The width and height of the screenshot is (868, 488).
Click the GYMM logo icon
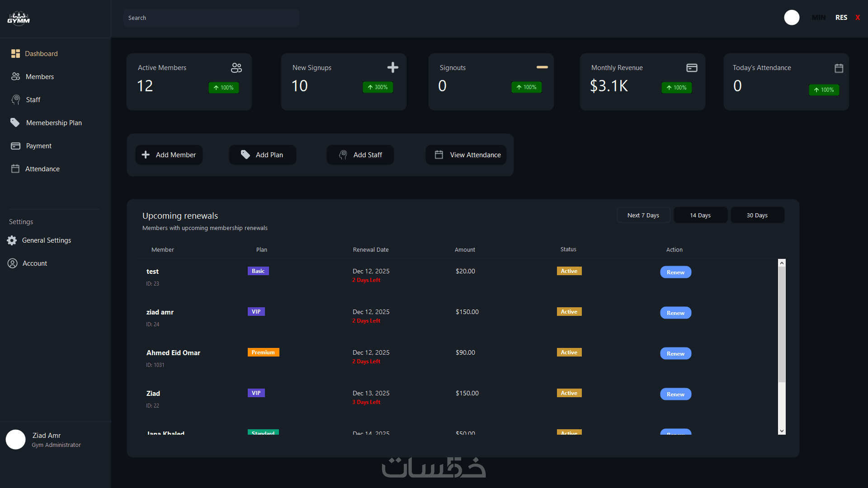pyautogui.click(x=19, y=19)
